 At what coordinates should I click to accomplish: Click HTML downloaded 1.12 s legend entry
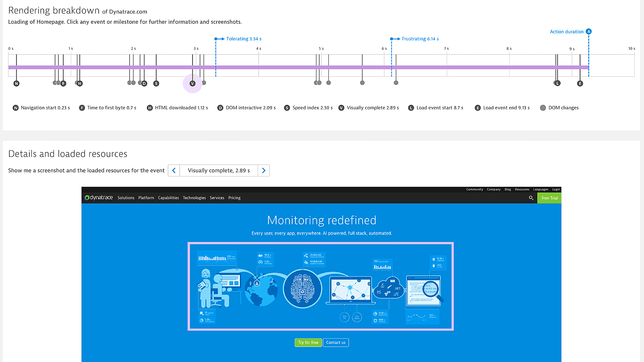[178, 108]
